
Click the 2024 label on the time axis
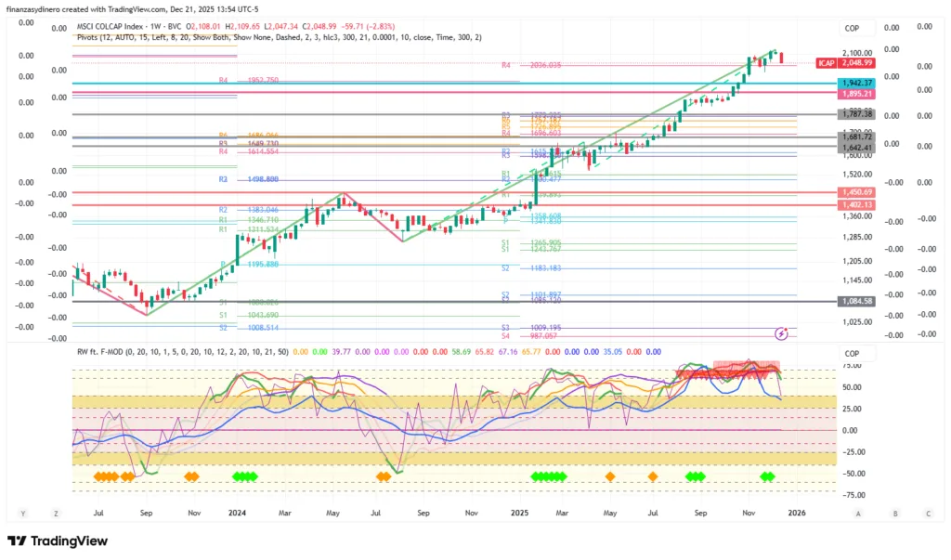click(x=237, y=513)
